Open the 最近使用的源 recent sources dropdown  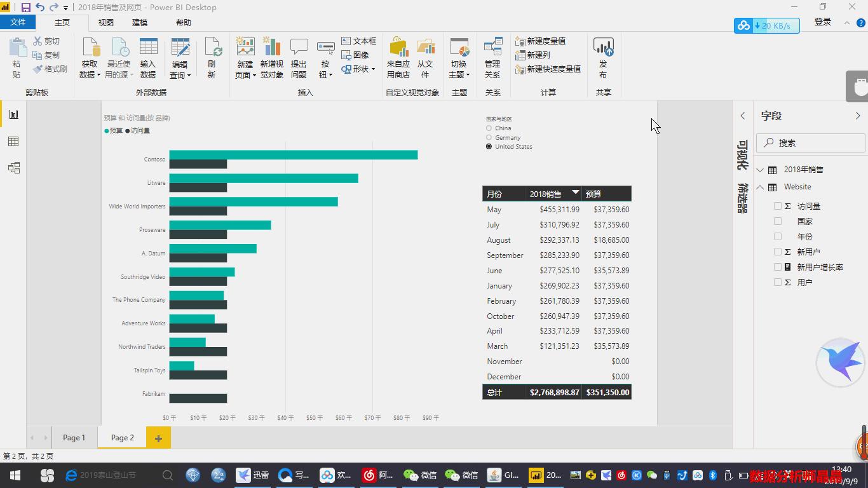pos(118,69)
